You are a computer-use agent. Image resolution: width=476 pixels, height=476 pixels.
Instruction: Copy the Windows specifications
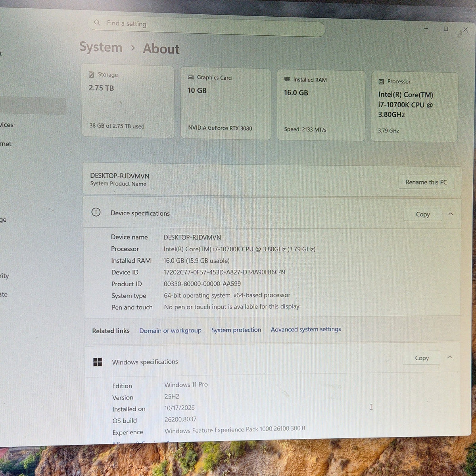tap(422, 358)
